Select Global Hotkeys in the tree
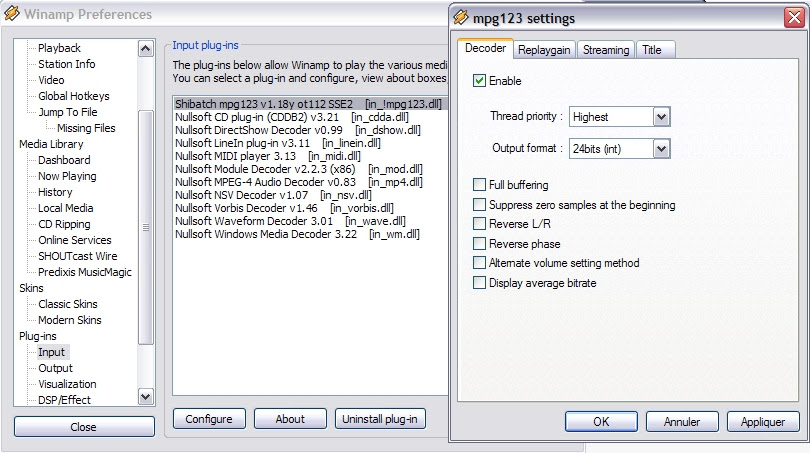 74,96
